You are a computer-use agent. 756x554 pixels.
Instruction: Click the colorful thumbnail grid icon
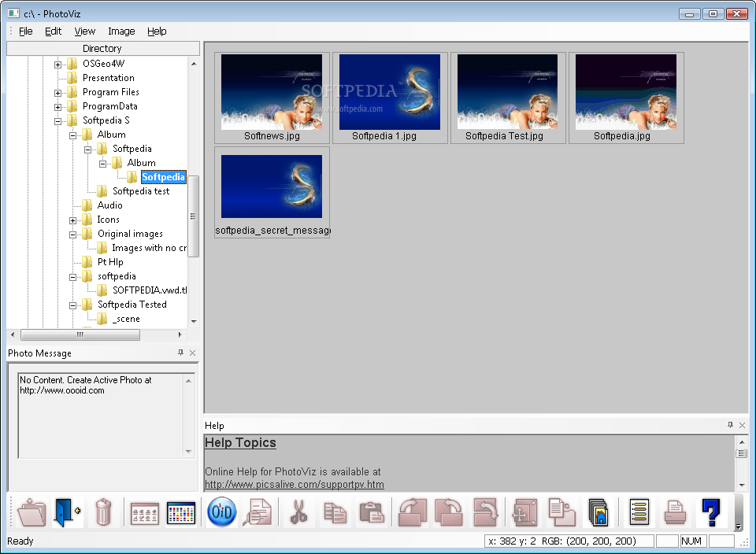[181, 513]
